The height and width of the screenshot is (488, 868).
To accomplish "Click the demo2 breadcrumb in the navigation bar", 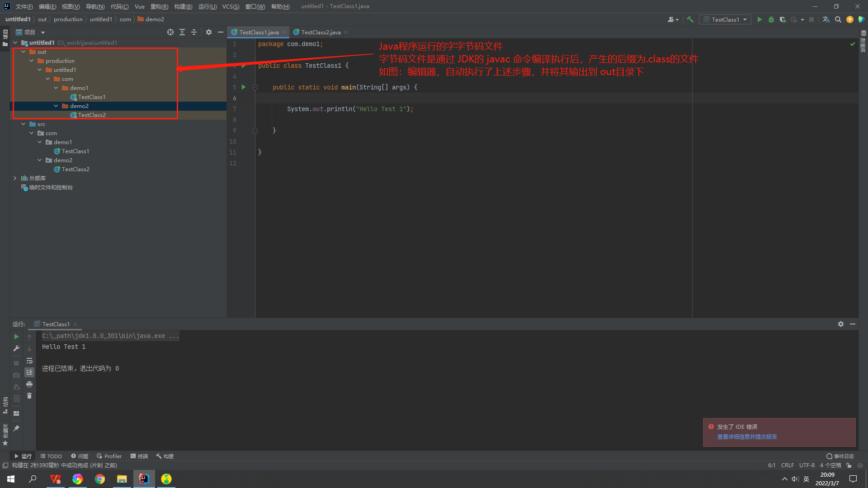I will (151, 19).
